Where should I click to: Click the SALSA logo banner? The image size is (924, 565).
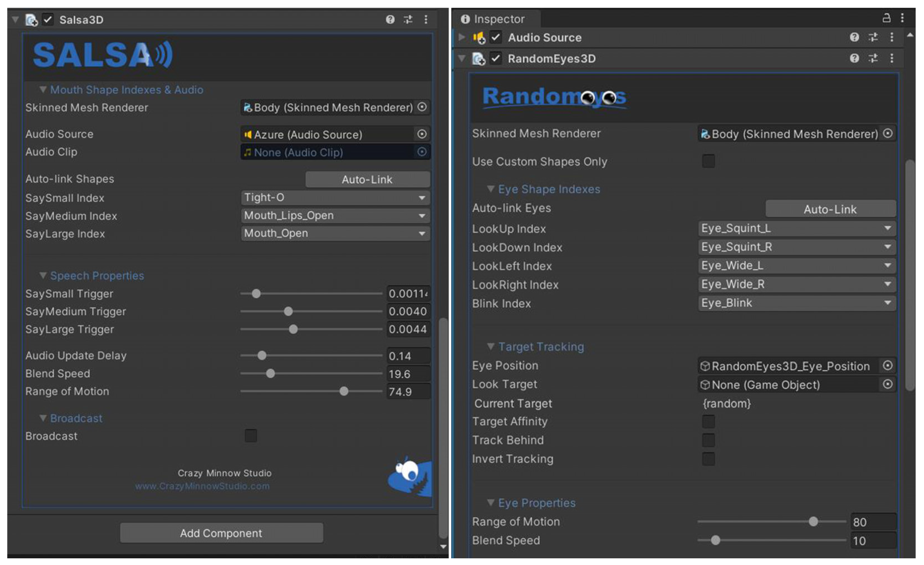[103, 55]
